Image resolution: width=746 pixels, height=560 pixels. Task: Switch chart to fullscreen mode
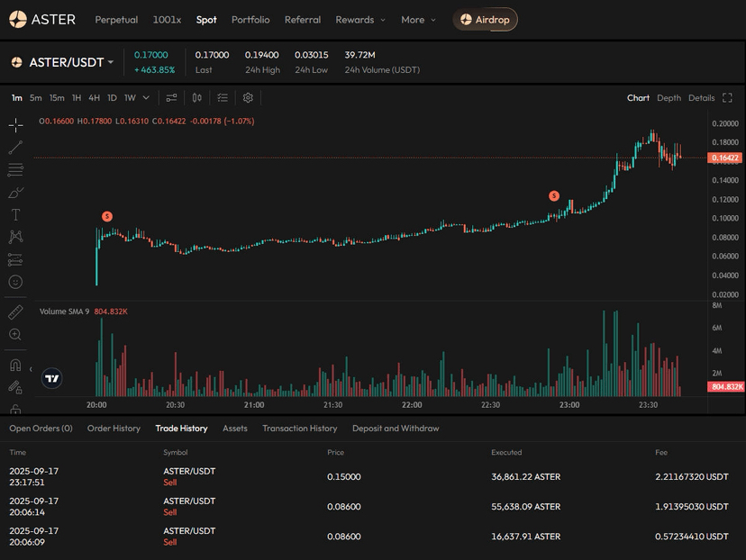click(727, 98)
